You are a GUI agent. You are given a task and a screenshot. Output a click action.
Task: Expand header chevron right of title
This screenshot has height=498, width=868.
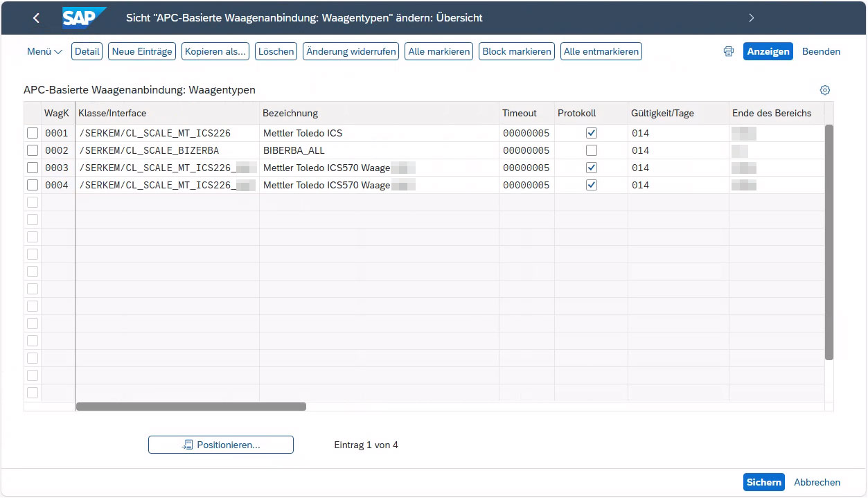pos(752,18)
